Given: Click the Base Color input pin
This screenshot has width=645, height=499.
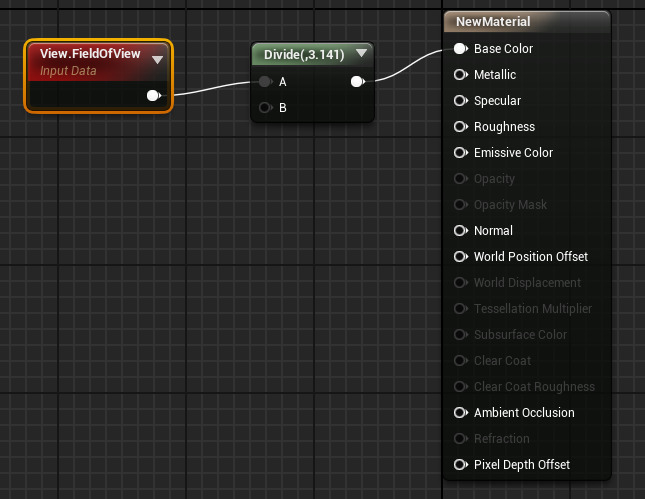Looking at the screenshot, I should pyautogui.click(x=460, y=49).
